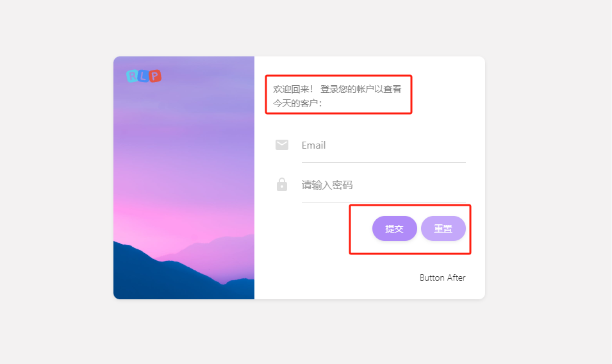
Task: Clear the form using the 重置 button
Action: 443,229
